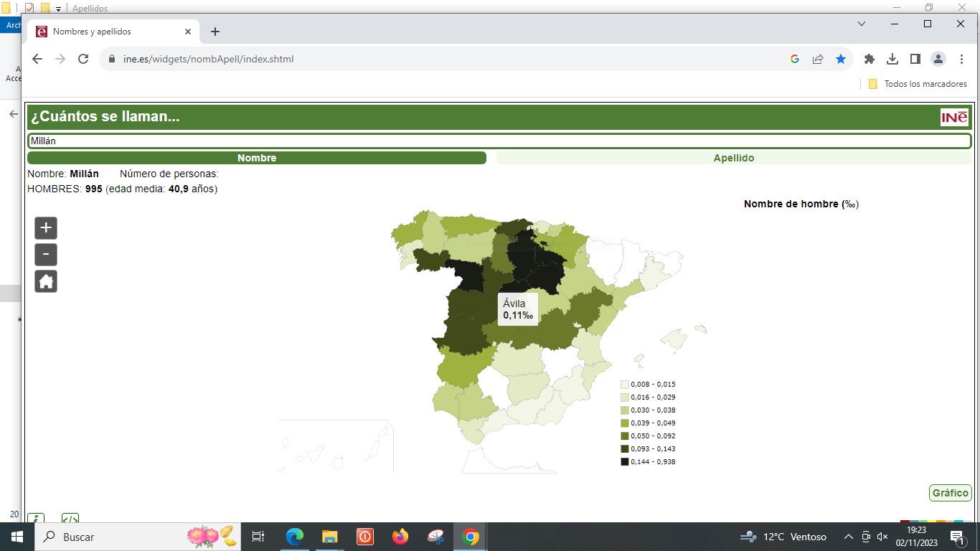
Task: Zoom in on the map with plus button
Action: pos(46,228)
